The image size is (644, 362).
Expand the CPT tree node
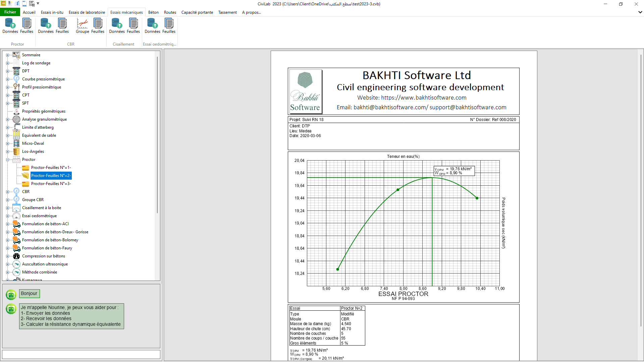(7, 95)
